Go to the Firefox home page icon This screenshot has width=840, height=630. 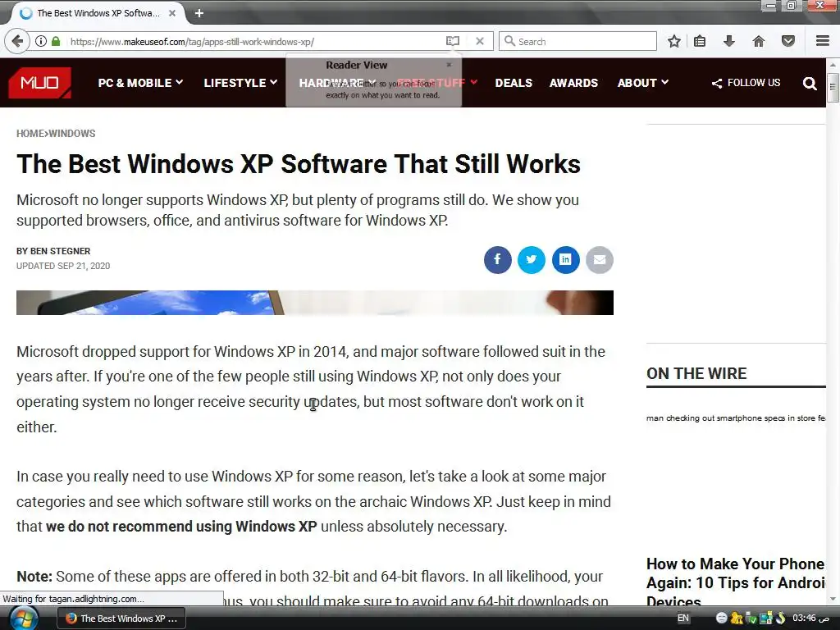pos(759,41)
